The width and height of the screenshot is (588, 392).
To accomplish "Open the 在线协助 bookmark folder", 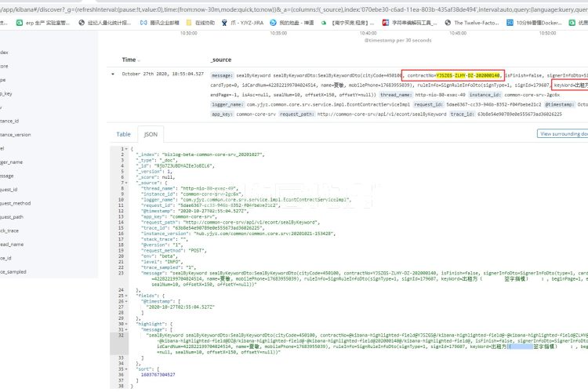I will 201,23.
